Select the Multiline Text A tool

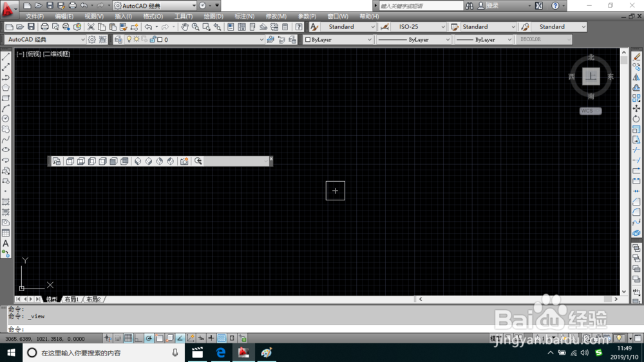6,243
